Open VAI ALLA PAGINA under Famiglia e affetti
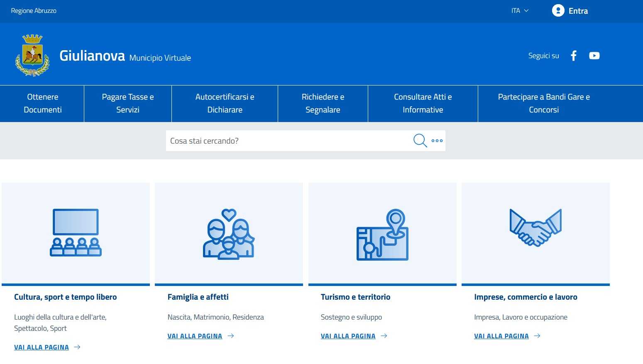Image resolution: width=643 pixels, height=364 pixels. click(195, 336)
